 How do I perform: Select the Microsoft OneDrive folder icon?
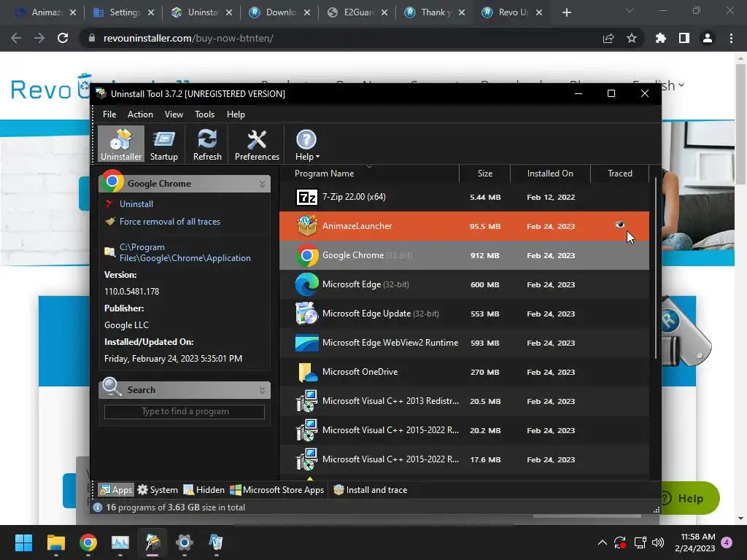307,372
